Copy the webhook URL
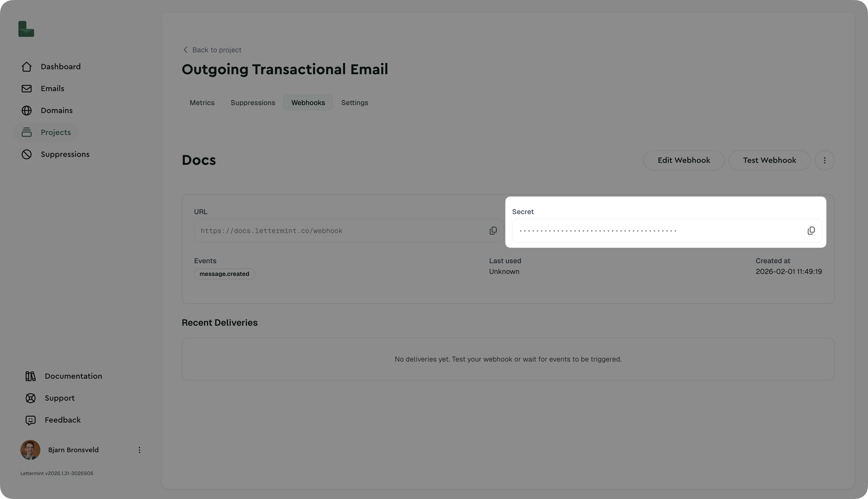 (x=493, y=230)
